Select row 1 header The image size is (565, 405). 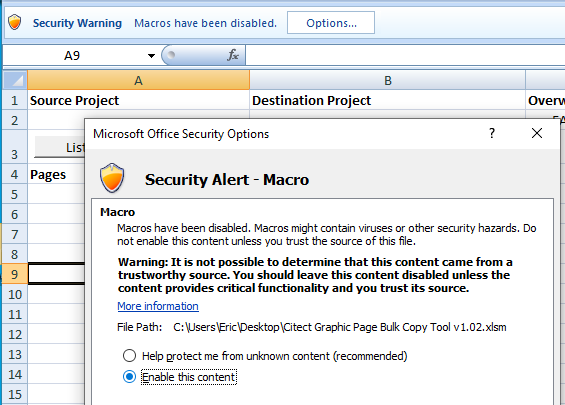click(15, 100)
